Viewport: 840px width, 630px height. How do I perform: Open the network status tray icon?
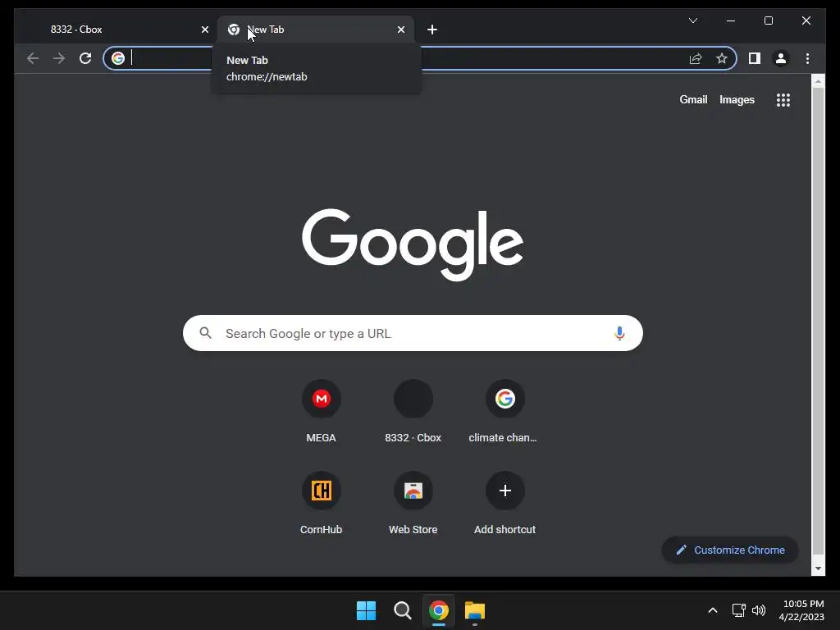[739, 610]
